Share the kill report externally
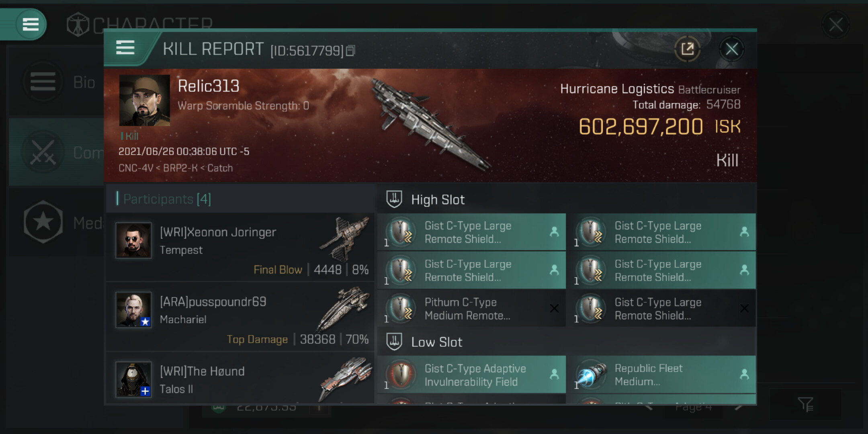The image size is (868, 434). 687,49
